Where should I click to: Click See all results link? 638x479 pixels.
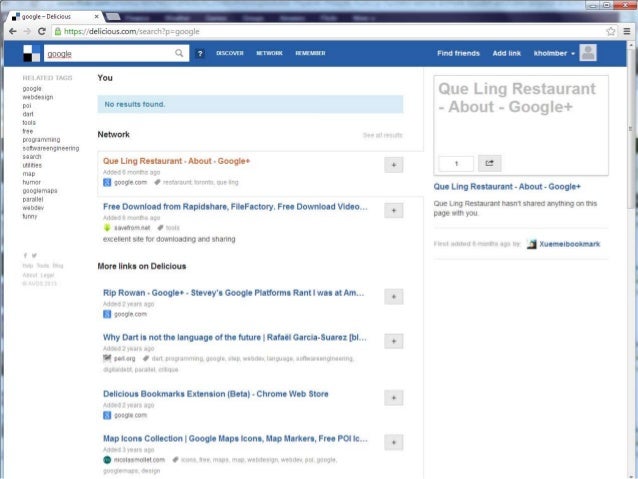(x=382, y=135)
